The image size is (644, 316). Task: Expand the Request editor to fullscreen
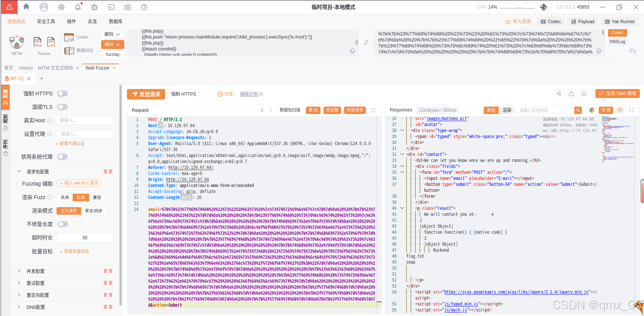coord(373,110)
